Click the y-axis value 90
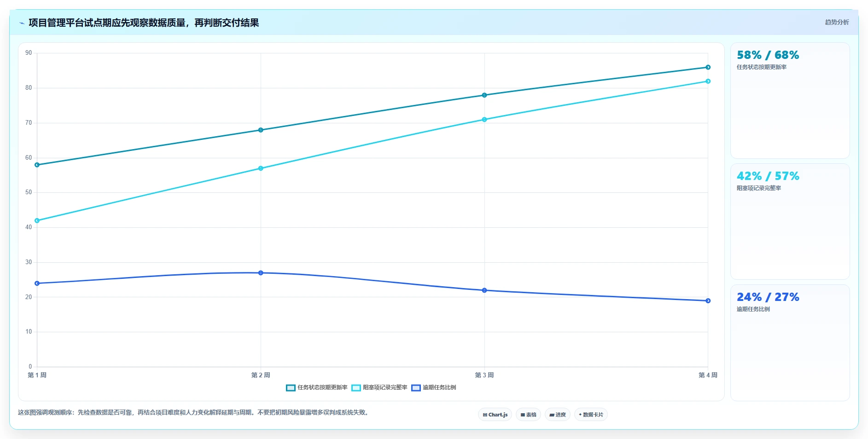This screenshot has height=439, width=868. coord(29,53)
